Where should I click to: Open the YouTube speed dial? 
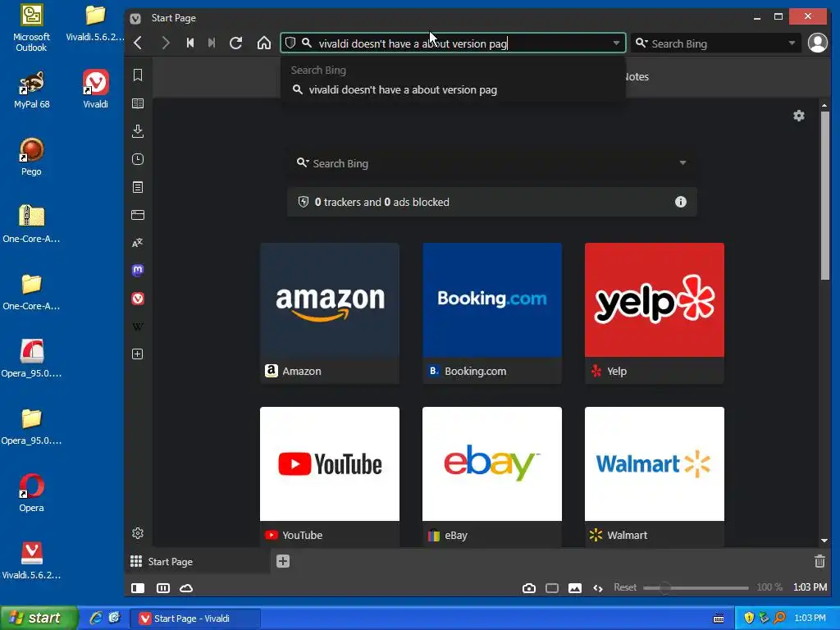[x=330, y=477]
